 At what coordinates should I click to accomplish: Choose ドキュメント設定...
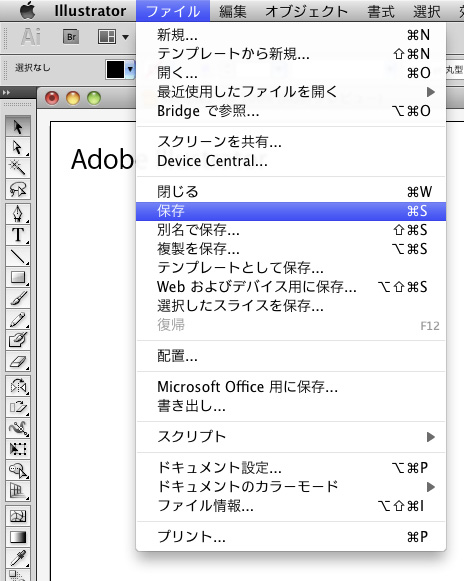point(291,468)
